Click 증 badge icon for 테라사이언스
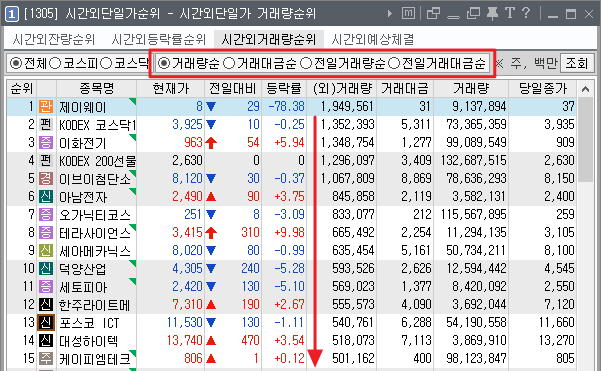 click(46, 232)
